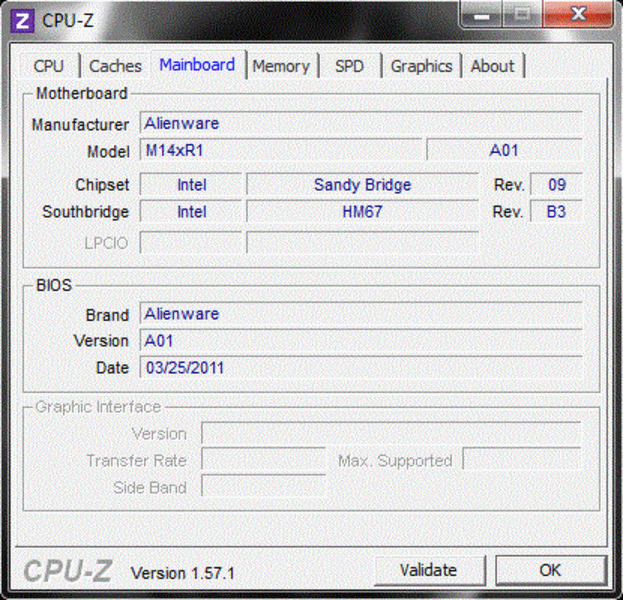Open the SPD tab
Viewport: 623px width, 600px height.
tap(349, 66)
